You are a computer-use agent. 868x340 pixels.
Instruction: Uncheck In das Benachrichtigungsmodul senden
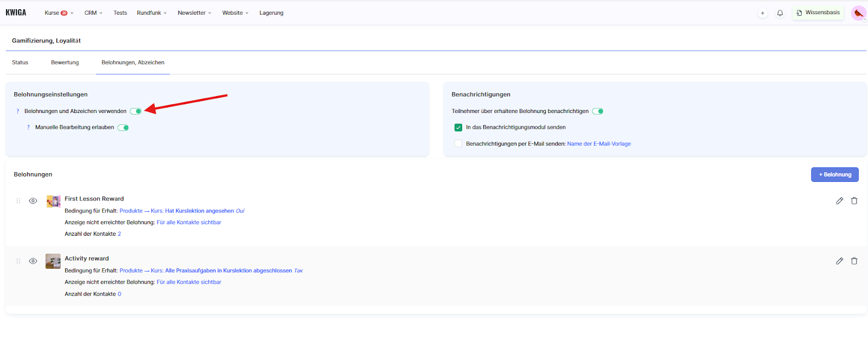coord(458,128)
